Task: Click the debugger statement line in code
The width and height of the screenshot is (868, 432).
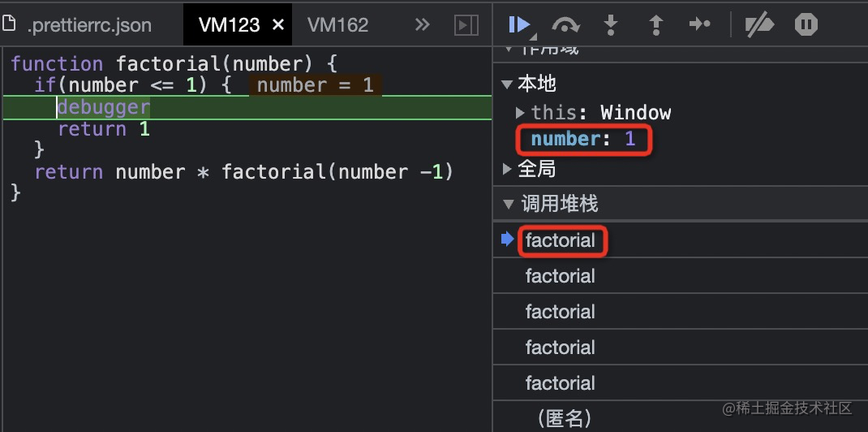Action: coord(103,107)
